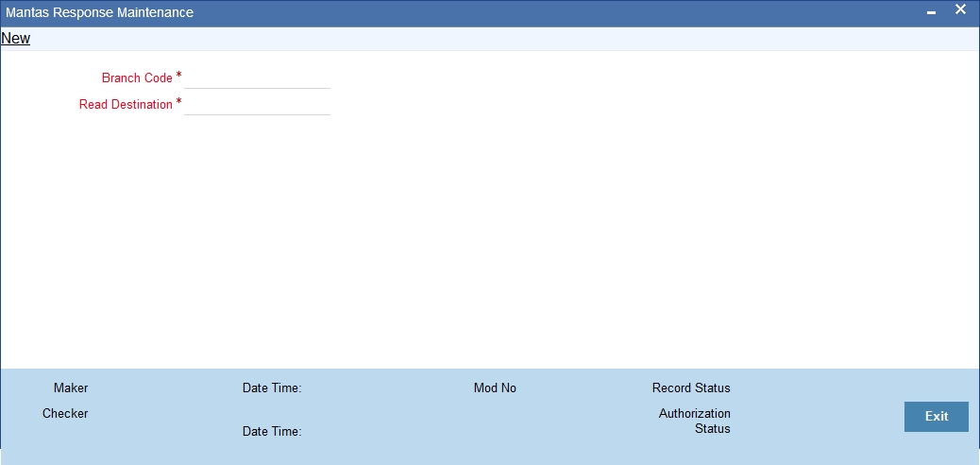Click the Exit button
This screenshot has height=465, width=980.
[x=937, y=417]
